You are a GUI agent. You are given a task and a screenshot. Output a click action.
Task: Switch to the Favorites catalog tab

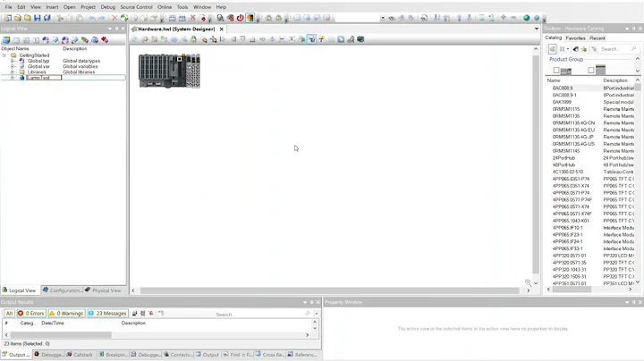pyautogui.click(x=575, y=38)
